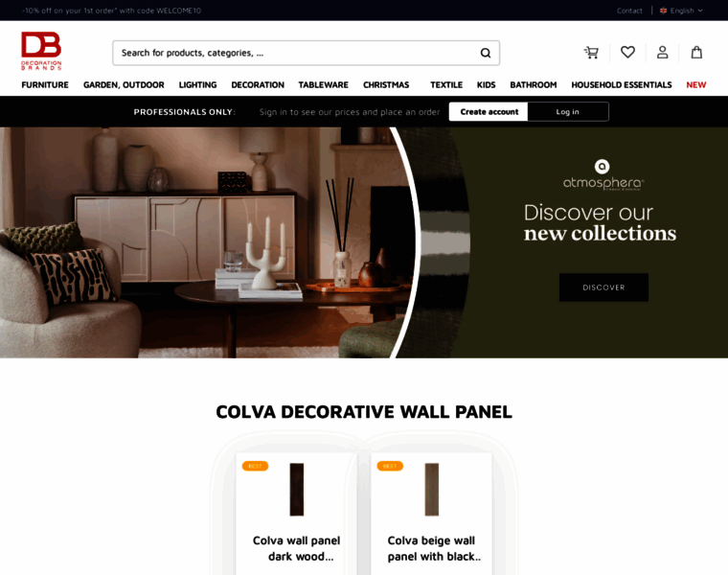The image size is (728, 575).
Task: Click the Log in button
Action: 568,111
